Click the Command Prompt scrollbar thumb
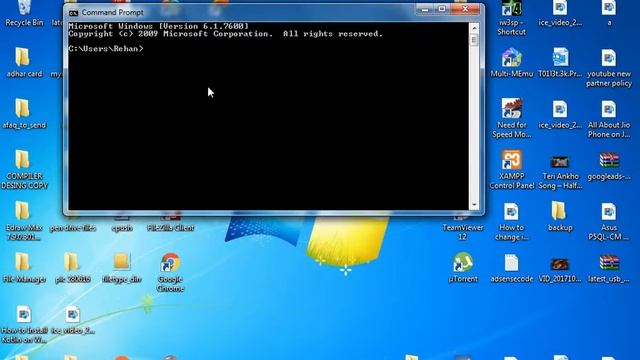 pyautogui.click(x=474, y=40)
